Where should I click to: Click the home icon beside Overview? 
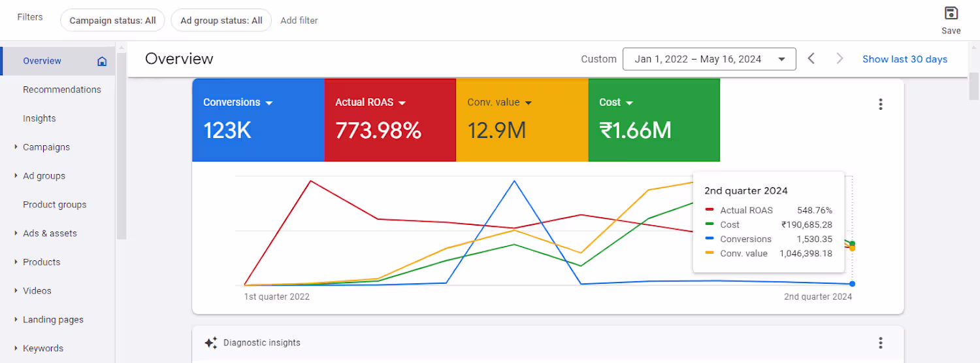click(x=102, y=61)
